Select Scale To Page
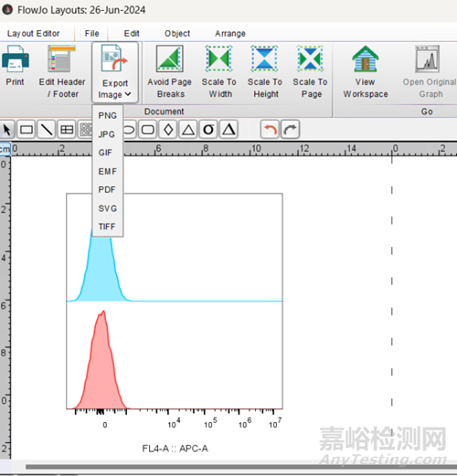Screen dimensions: 457x476 310,58
